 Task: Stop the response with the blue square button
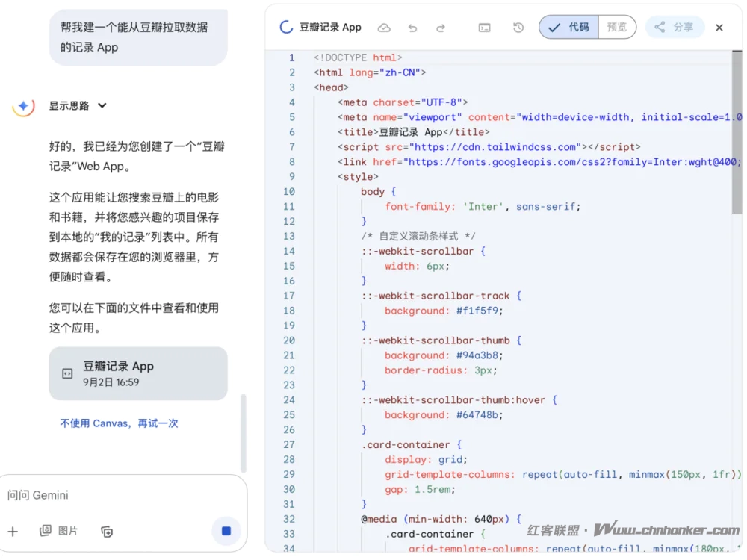pos(226,531)
